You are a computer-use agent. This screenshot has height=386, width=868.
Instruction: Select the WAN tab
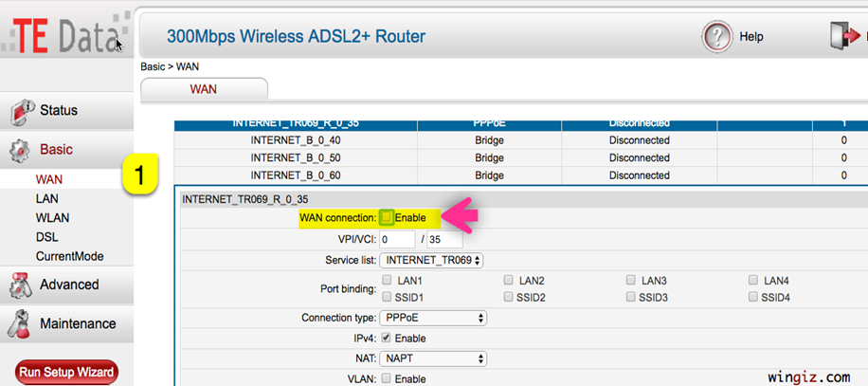click(204, 89)
